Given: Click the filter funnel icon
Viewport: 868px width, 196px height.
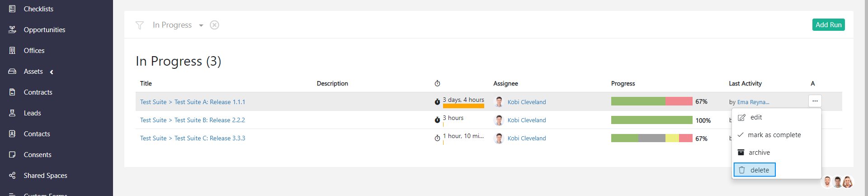Looking at the screenshot, I should (140, 25).
